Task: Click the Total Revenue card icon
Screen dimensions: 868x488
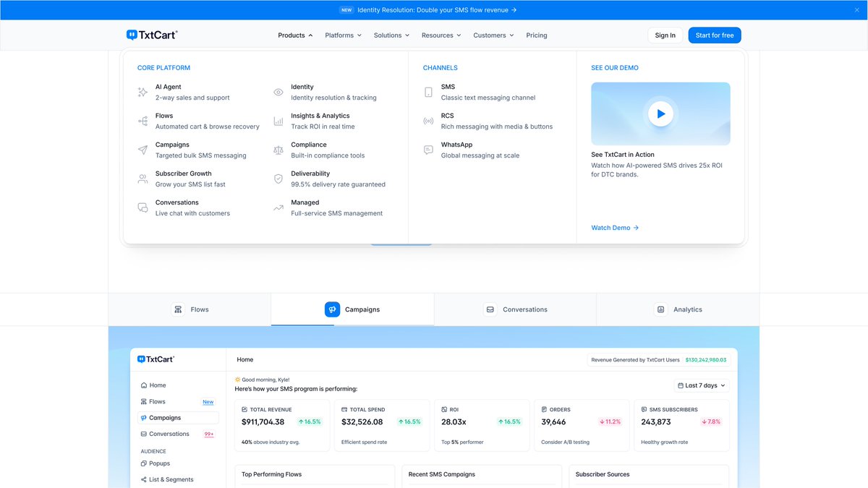Action: coord(244,409)
